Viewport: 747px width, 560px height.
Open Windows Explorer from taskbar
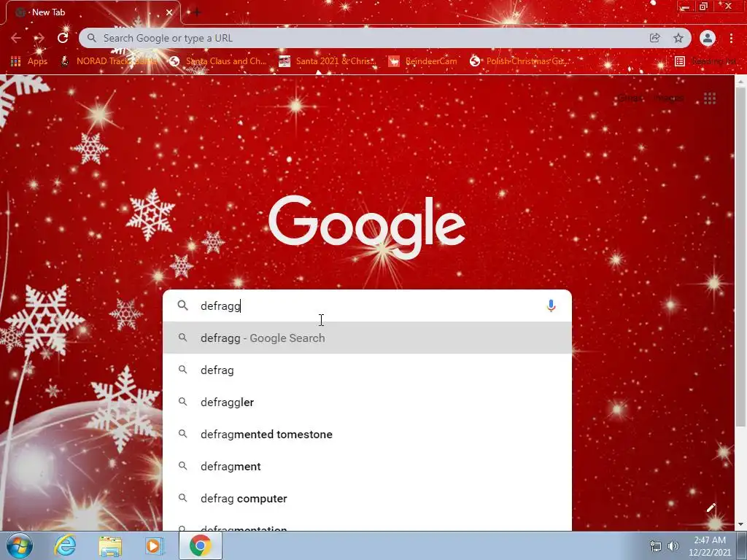tap(110, 545)
